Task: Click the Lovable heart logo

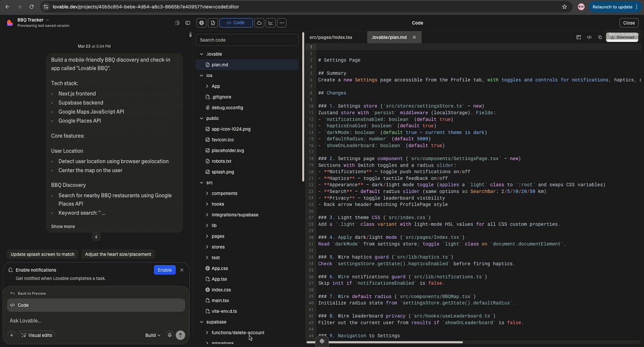Action: tap(10, 23)
